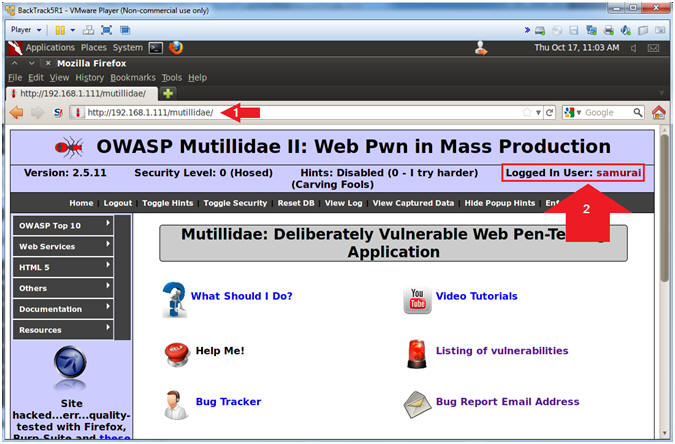Click the VMware floppy device icon
Image resolution: width=675 pixels, height=444 pixels.
click(574, 31)
